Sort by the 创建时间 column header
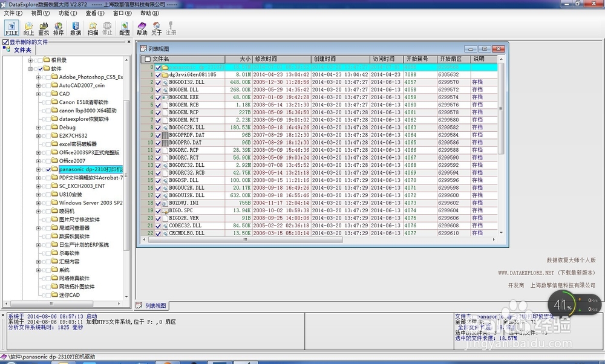The width and height of the screenshot is (605, 364). pyautogui.click(x=340, y=59)
